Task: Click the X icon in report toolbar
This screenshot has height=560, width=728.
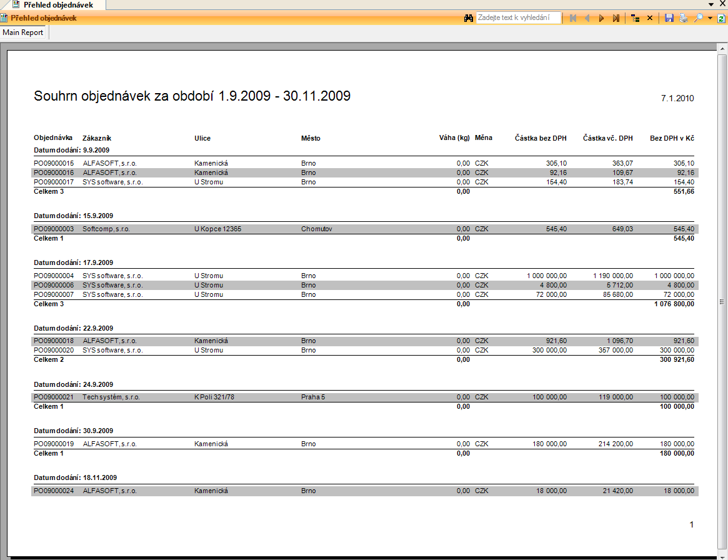Action: pos(650,18)
